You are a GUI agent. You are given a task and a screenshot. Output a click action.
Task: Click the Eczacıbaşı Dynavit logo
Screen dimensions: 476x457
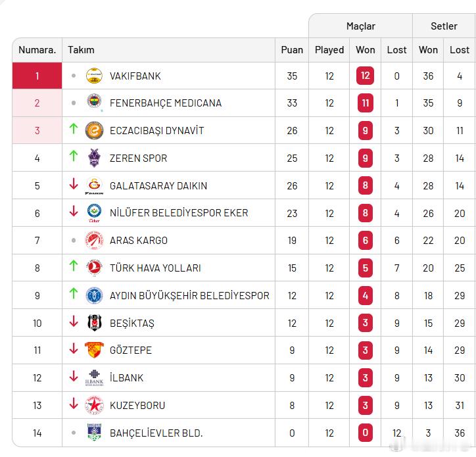click(x=94, y=130)
